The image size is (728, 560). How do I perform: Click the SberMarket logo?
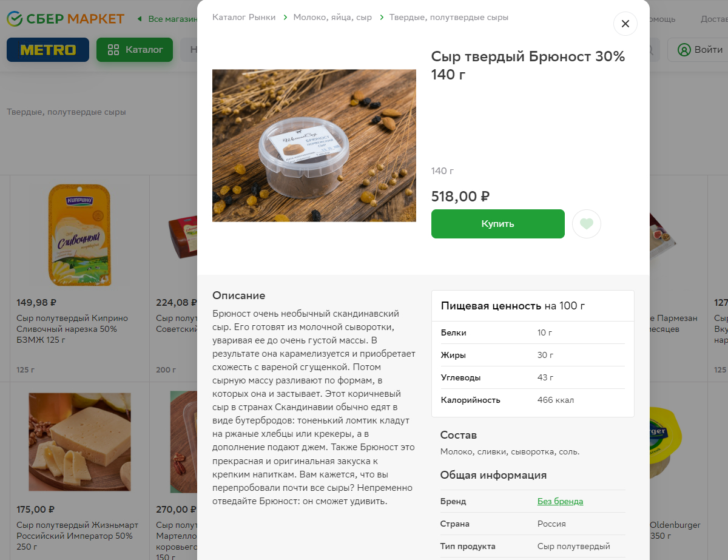[x=66, y=19]
